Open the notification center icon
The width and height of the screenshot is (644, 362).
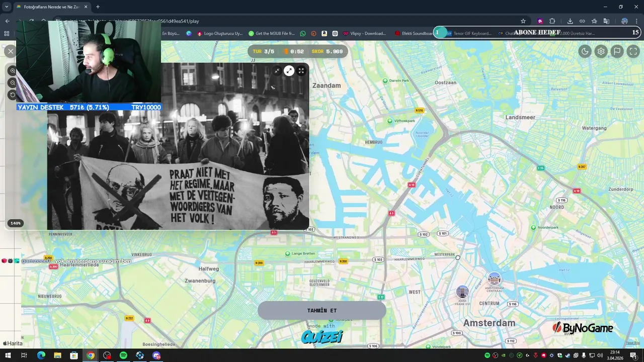[x=633, y=355]
